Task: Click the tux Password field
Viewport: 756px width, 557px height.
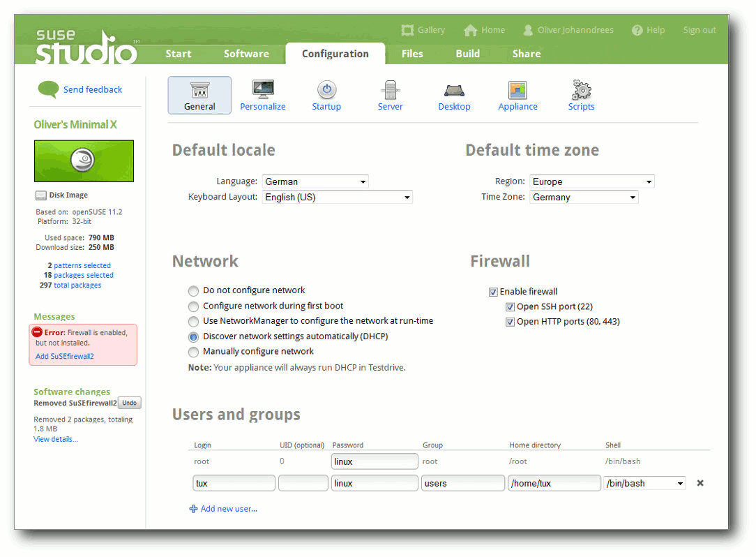Action: pos(375,483)
